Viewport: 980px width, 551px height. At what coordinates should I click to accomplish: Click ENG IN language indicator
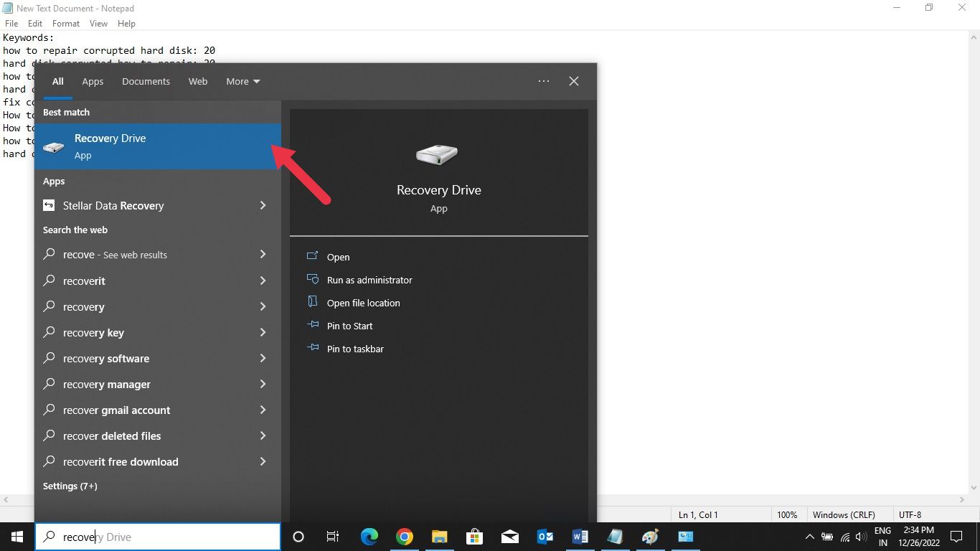coord(882,537)
